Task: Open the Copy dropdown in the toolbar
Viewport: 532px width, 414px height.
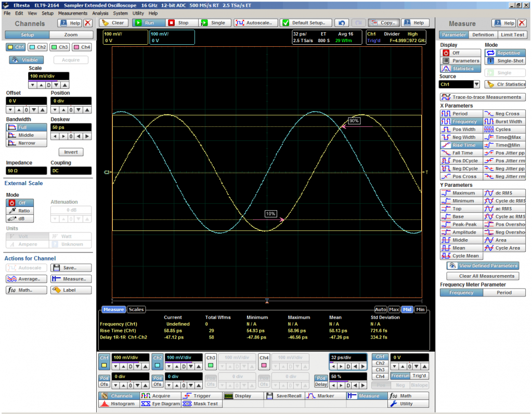Action: click(x=382, y=23)
